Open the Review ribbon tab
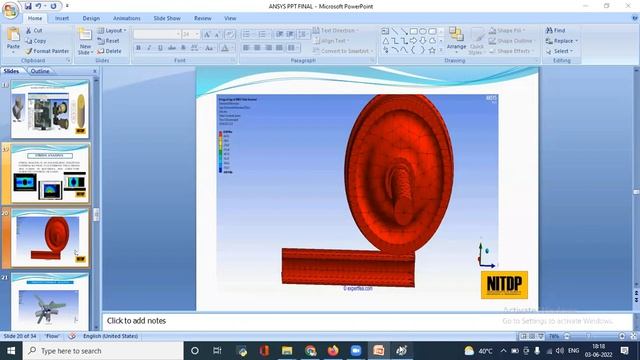 point(203,18)
